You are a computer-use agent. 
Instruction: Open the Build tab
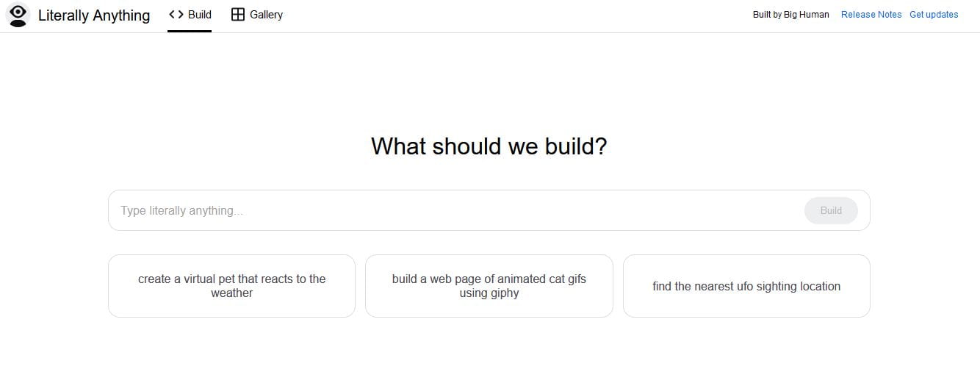(190, 15)
